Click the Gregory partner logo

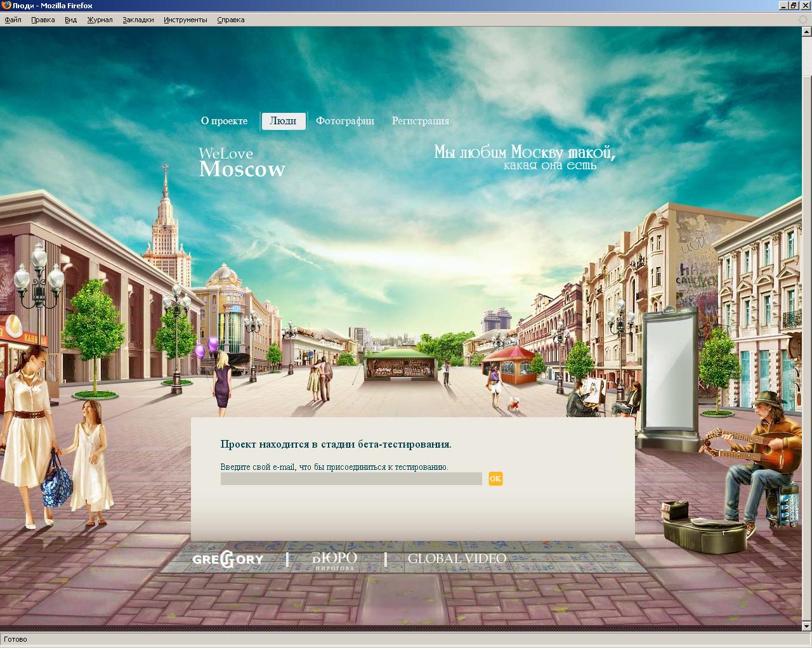click(x=228, y=559)
